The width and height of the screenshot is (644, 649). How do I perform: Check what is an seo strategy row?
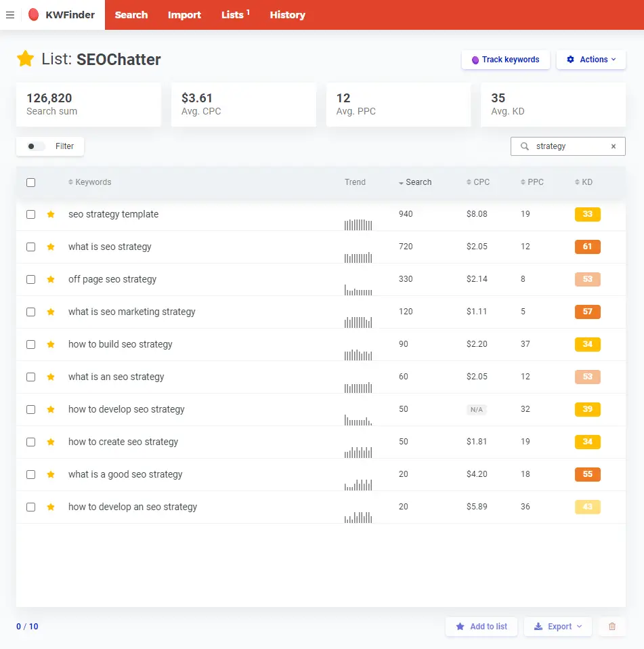pos(30,377)
